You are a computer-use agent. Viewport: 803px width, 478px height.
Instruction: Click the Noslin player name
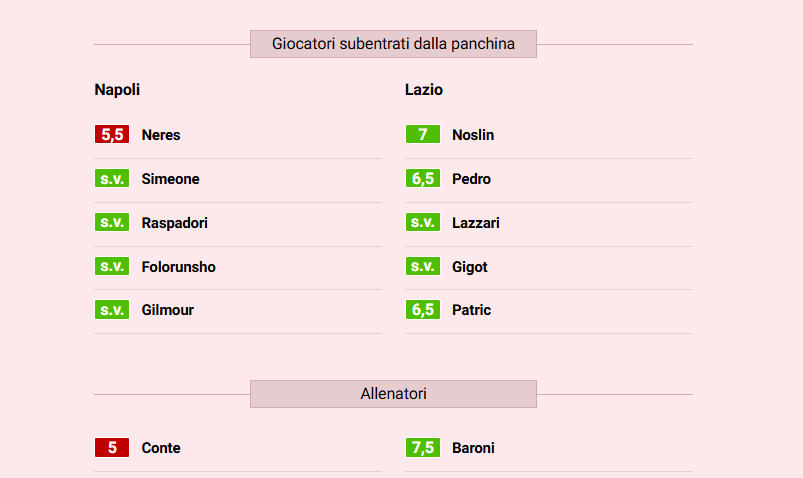point(473,135)
